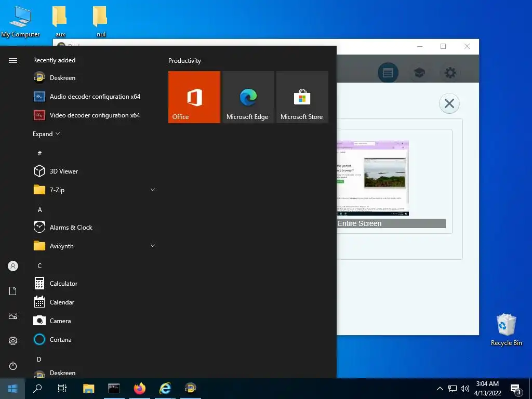The width and height of the screenshot is (532, 399).
Task: Close the Deskreen share dialog X
Action: click(449, 103)
